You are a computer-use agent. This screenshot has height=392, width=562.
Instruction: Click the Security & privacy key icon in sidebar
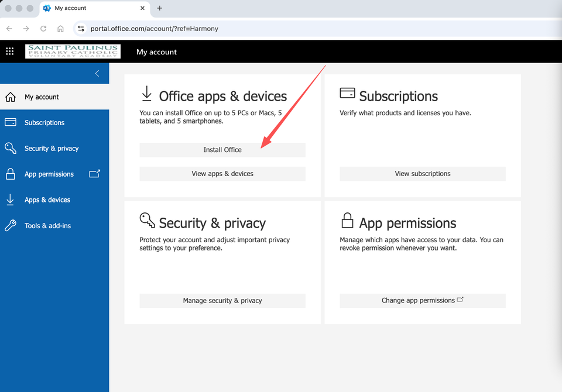[x=11, y=149]
